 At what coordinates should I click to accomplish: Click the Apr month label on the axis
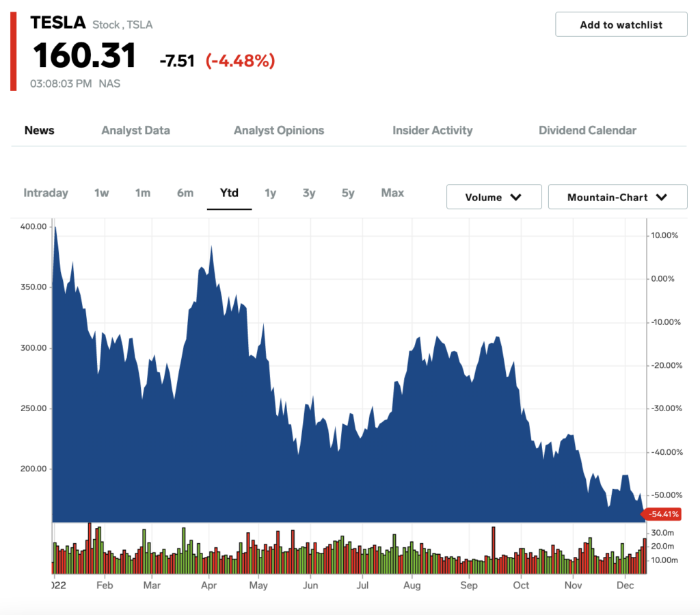(209, 585)
